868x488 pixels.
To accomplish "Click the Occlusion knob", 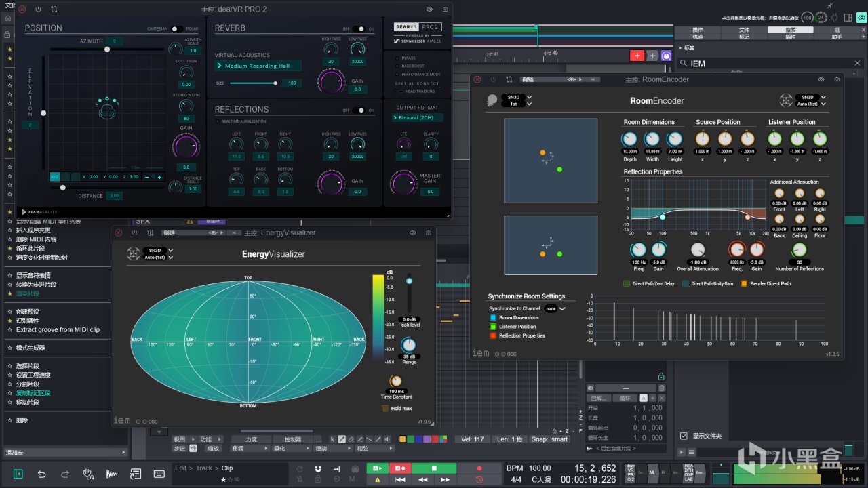I will (186, 73).
